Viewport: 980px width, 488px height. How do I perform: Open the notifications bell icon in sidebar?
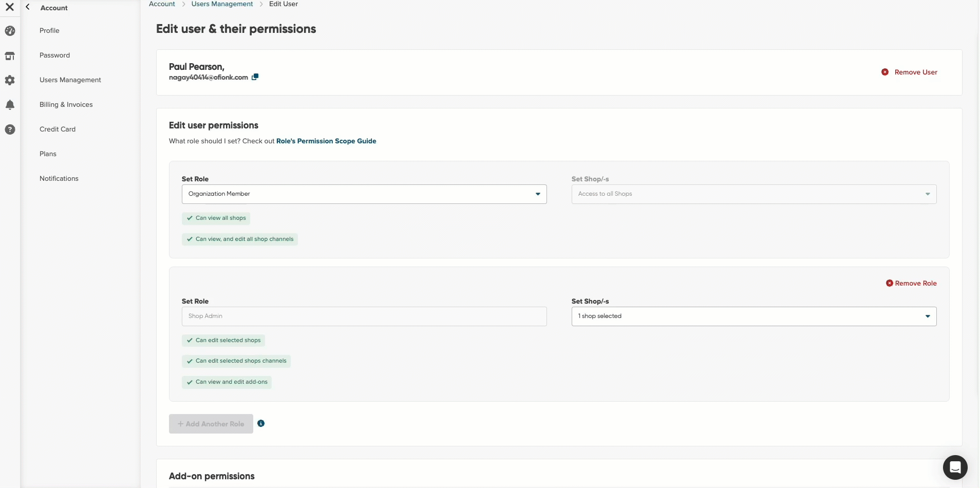pyautogui.click(x=10, y=105)
